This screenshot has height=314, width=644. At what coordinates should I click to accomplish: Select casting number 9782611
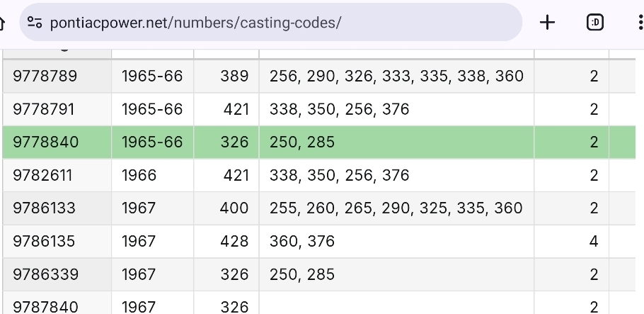point(42,175)
